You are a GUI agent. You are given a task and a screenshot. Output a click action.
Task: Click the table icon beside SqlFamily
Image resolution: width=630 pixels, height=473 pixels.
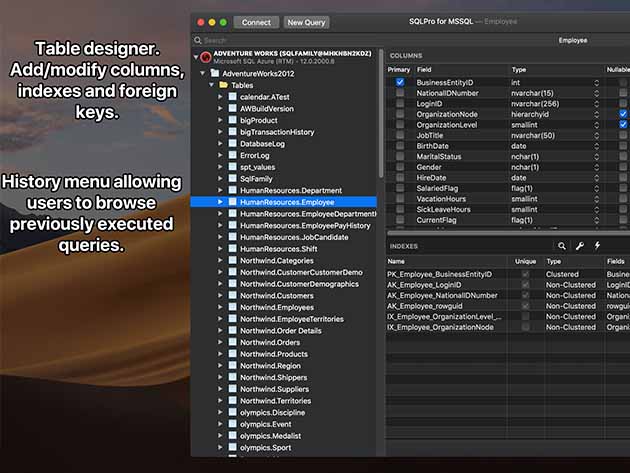[232, 178]
